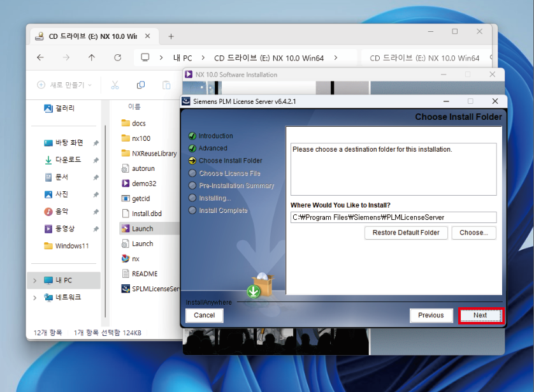Viewport: 534px width, 392px height.
Task: Click CD 드라이브 (E:) breadcrumb segment
Action: pos(269,58)
